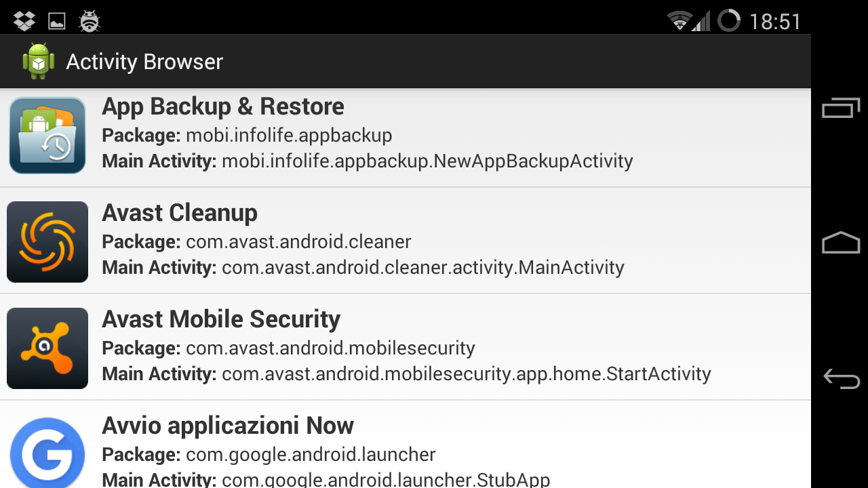Tap the Wi-Fi status icon
The image size is (868, 488).
(679, 21)
